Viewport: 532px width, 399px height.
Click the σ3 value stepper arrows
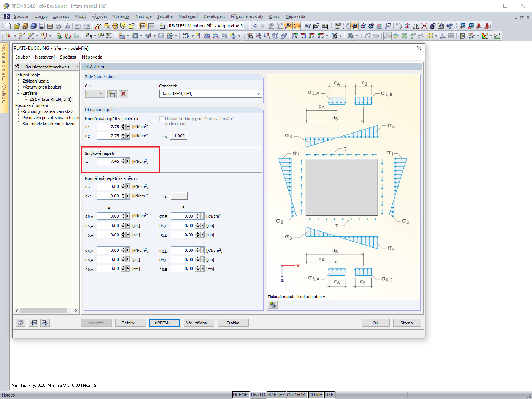(x=123, y=187)
